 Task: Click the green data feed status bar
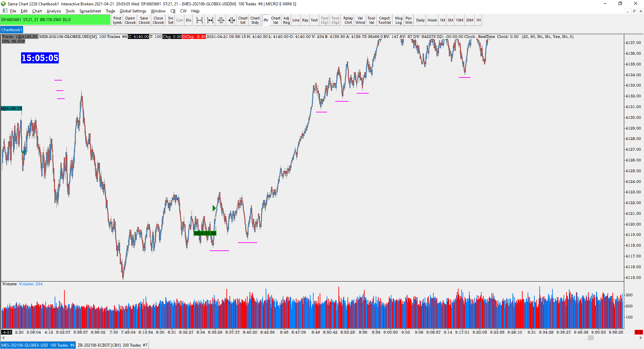[55, 20]
